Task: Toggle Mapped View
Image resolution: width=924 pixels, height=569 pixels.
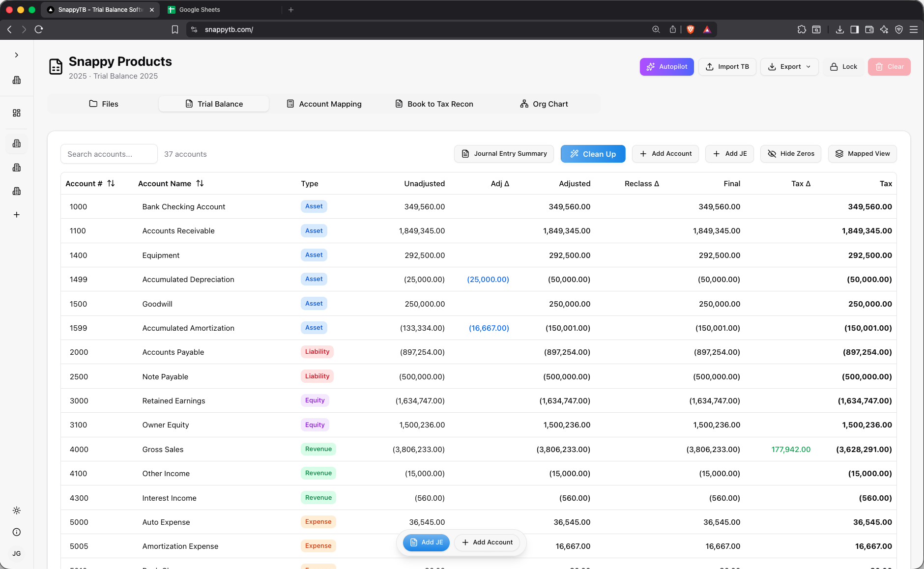Action: click(863, 154)
